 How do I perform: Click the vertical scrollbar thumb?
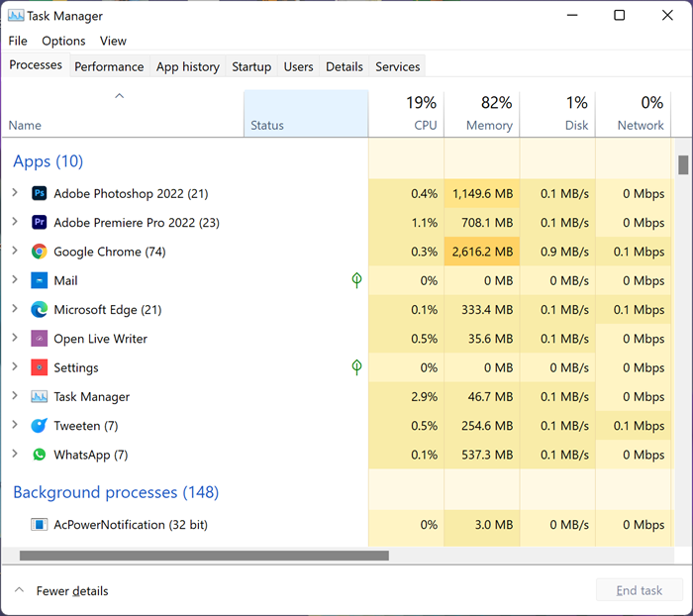pyautogui.click(x=683, y=164)
